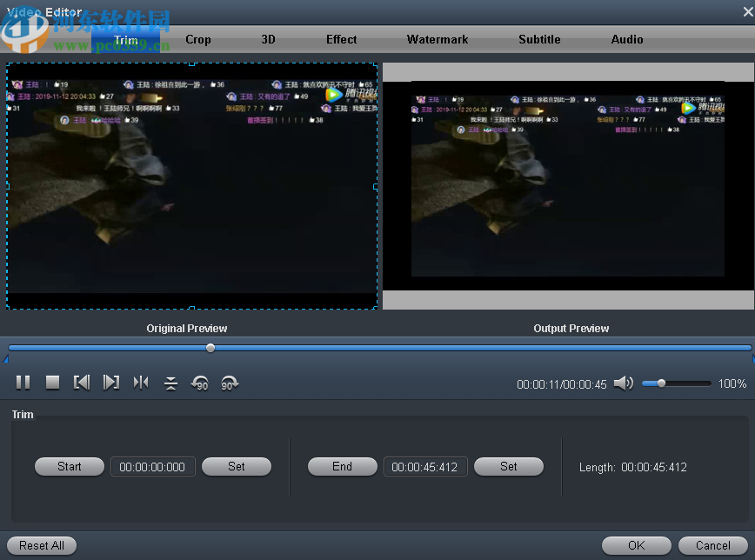Flip the video horizontally
This screenshot has width=755, height=560.
coord(141,383)
